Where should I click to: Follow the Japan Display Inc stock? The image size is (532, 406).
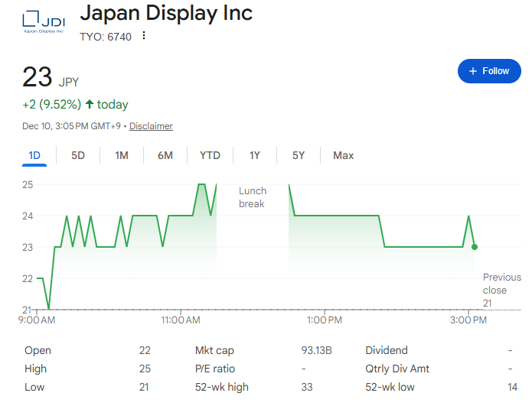pos(488,71)
